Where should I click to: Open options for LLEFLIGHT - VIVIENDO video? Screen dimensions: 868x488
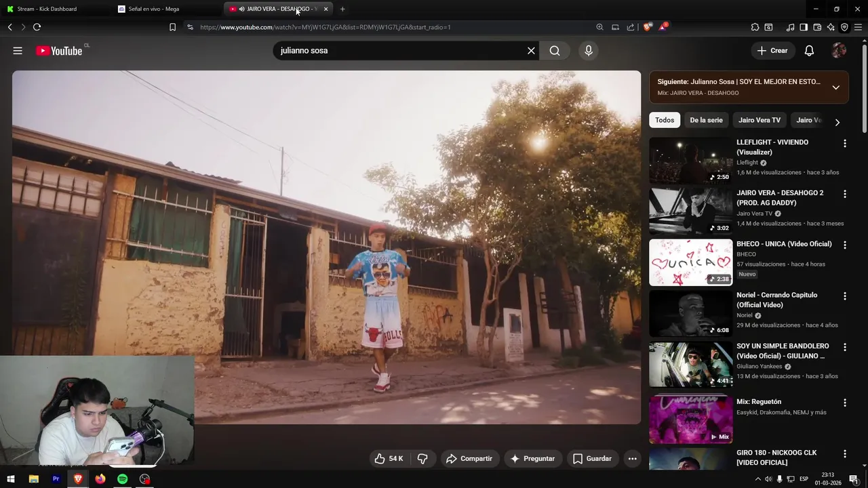(x=844, y=144)
